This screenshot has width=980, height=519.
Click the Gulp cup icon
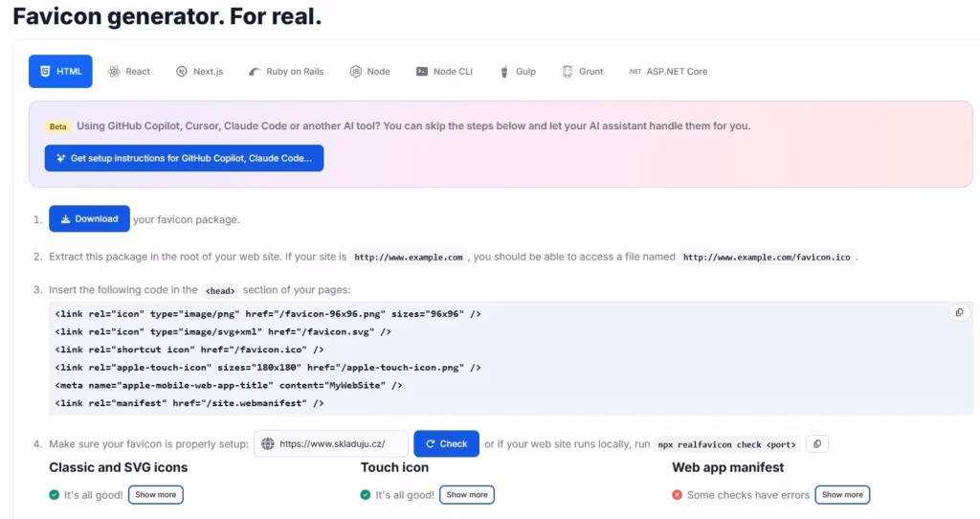coord(503,72)
